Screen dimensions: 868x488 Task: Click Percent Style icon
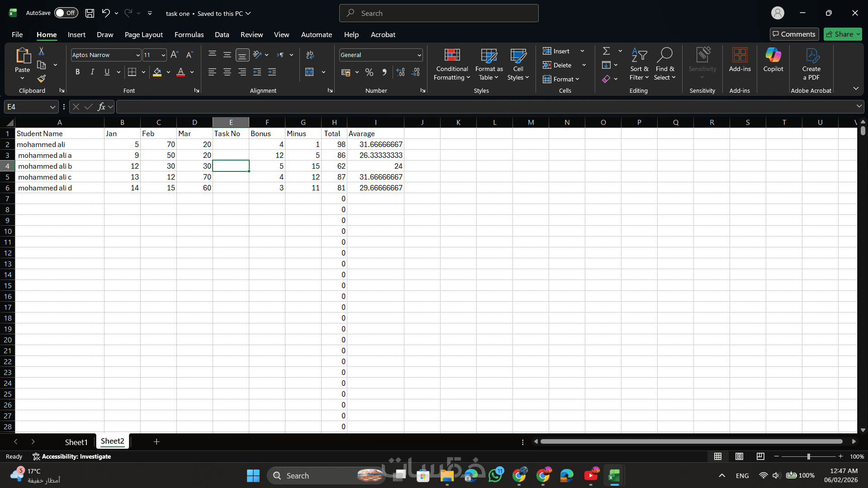tap(369, 72)
